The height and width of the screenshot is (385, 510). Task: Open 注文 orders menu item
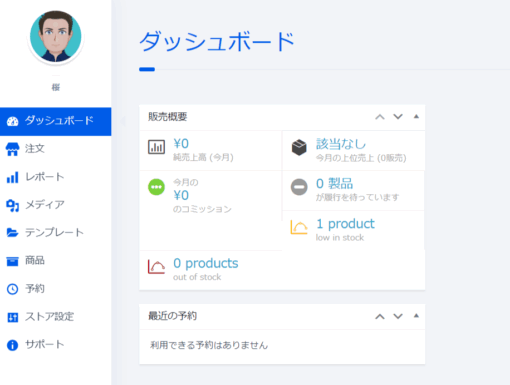coord(56,149)
